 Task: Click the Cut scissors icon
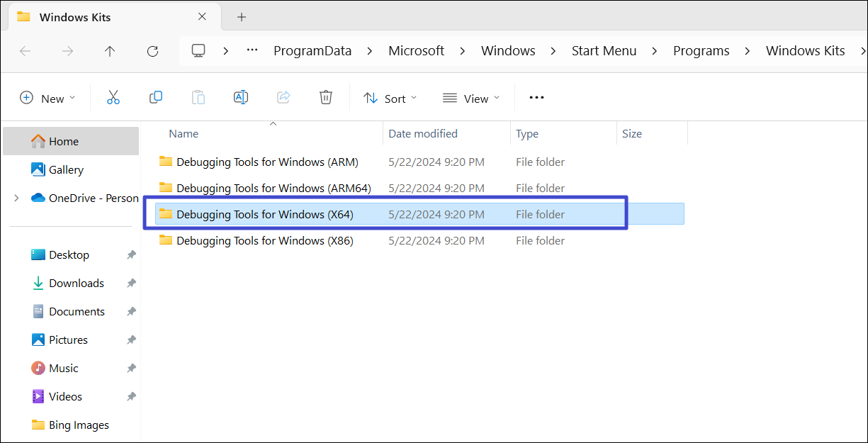click(x=113, y=98)
